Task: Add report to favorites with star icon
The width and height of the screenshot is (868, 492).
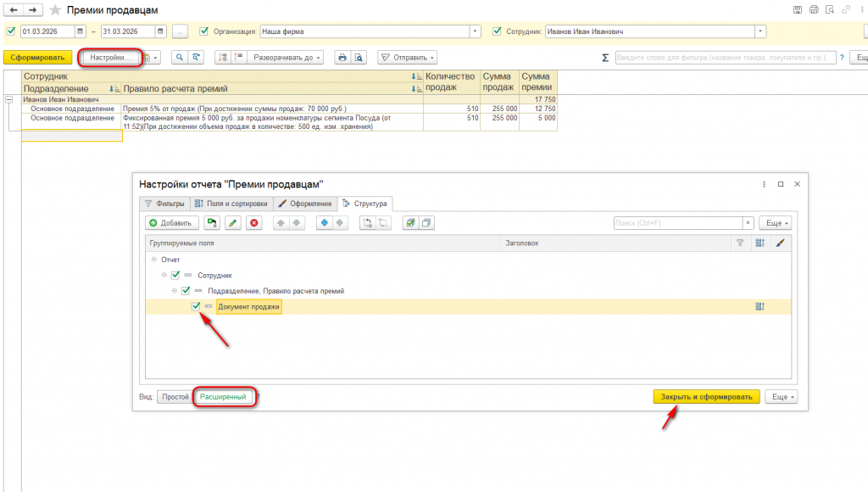Action: point(55,10)
